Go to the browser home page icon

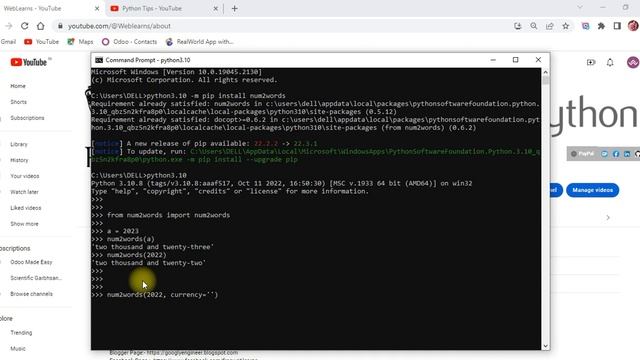(40, 26)
